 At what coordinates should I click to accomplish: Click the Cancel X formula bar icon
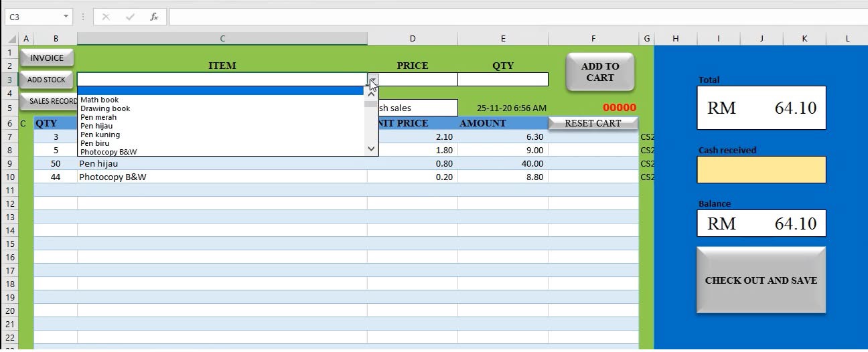click(x=106, y=17)
